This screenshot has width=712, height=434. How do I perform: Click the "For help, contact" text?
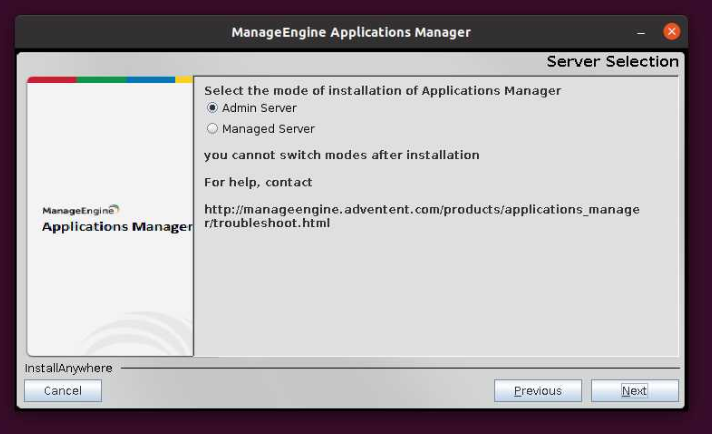coord(258,182)
